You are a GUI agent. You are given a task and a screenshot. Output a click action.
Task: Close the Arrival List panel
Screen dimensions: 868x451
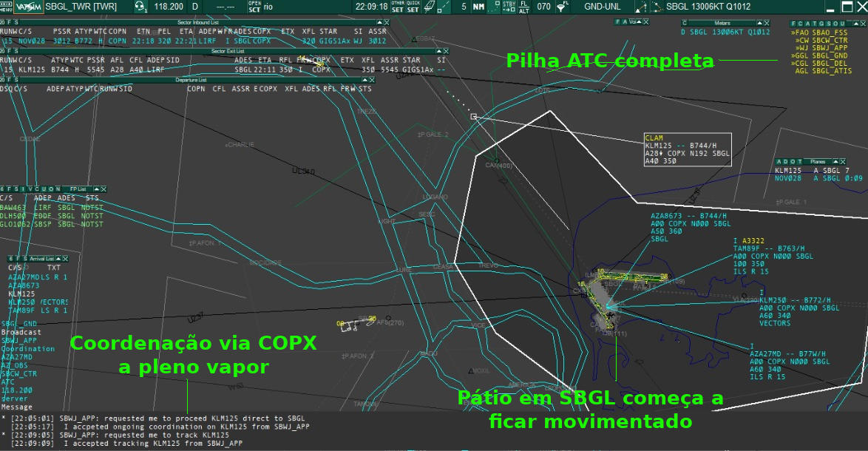[x=65, y=259]
